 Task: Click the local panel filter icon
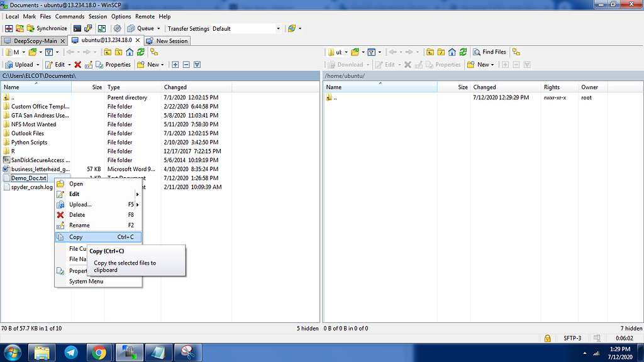[49, 52]
